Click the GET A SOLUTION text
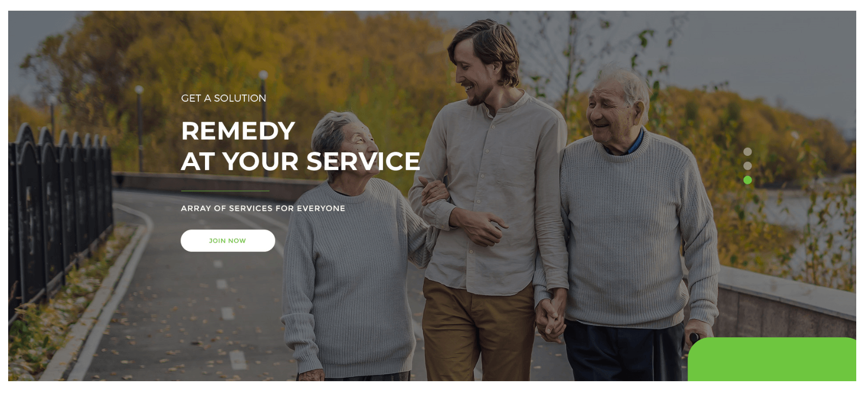This screenshot has height=396, width=868. pyautogui.click(x=223, y=98)
